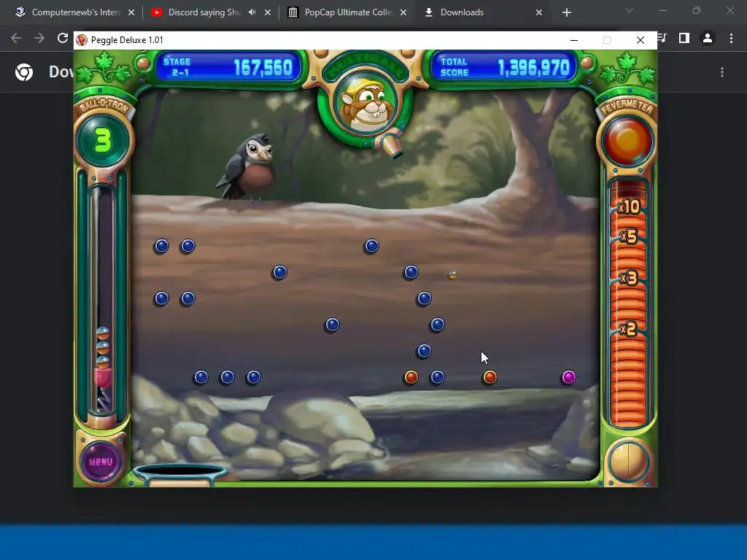Click the x3 multiplier on the Fevermeter
This screenshot has height=560, width=747.
tap(629, 277)
